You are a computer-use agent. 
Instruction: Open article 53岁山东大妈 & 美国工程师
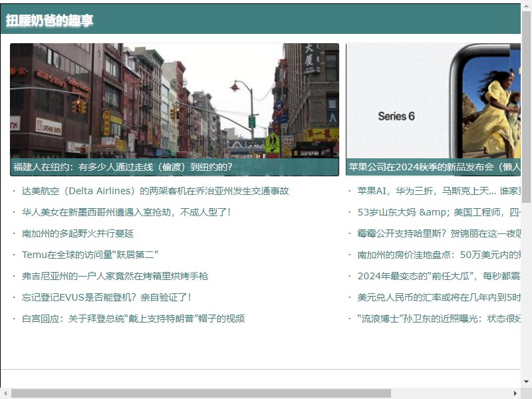pyautogui.click(x=439, y=212)
